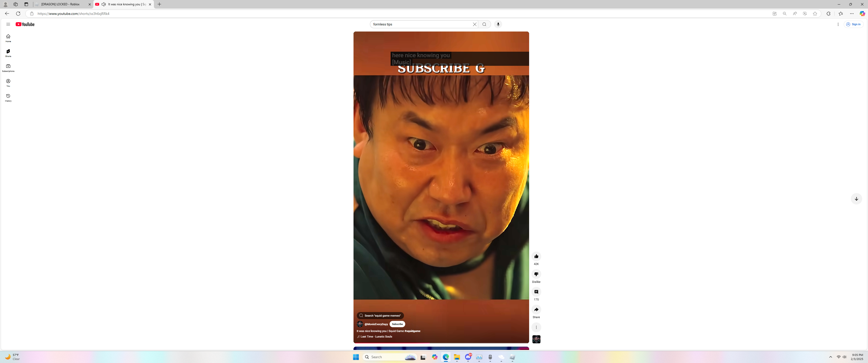868x363 pixels.
Task: Click the YouTube logo
Action: click(25, 24)
